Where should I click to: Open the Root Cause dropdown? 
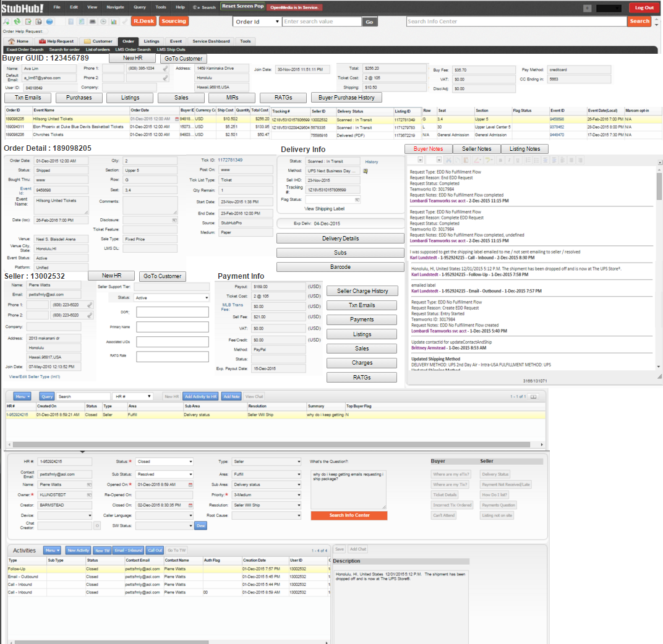click(x=267, y=515)
